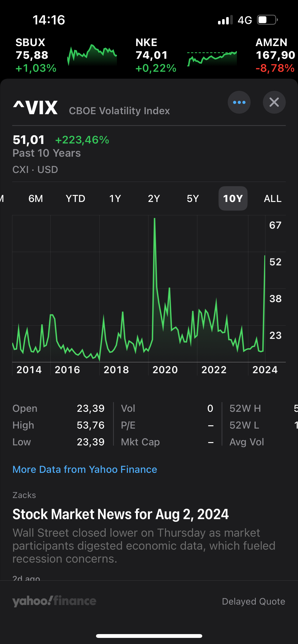Tap the SBUX mini sparkline chart
Viewport: 298px width, 644px height.
(x=92, y=55)
